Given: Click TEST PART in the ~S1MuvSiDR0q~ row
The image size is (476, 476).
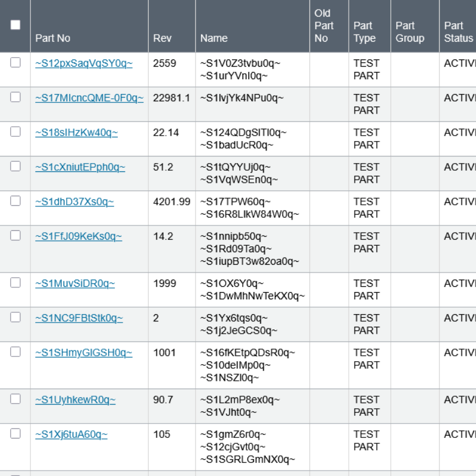Looking at the screenshot, I should (x=367, y=290).
